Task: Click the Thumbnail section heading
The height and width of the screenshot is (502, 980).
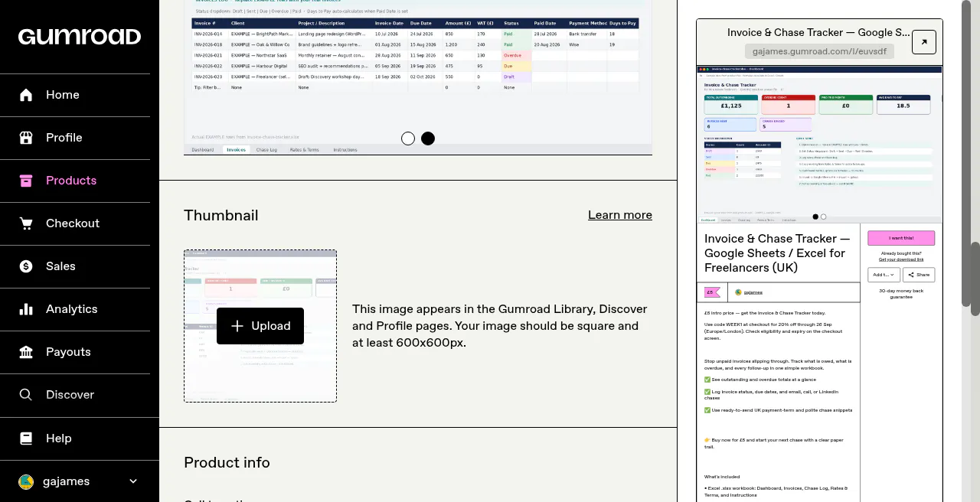Action: point(221,215)
